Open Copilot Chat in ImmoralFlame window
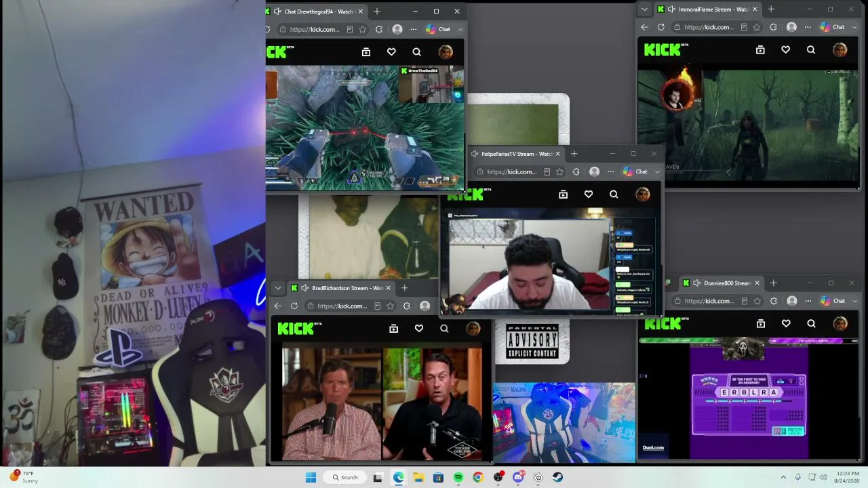This screenshot has height=488, width=868. pos(832,27)
